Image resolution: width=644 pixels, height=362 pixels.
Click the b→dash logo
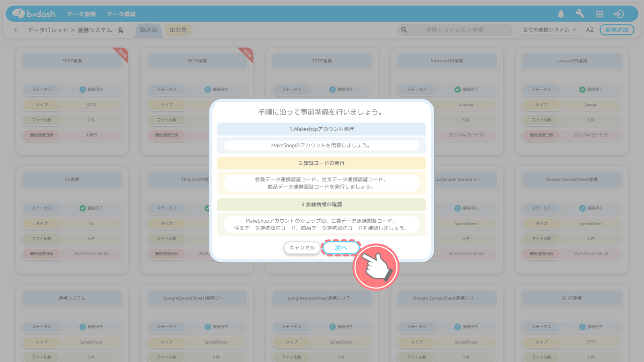[x=33, y=14]
